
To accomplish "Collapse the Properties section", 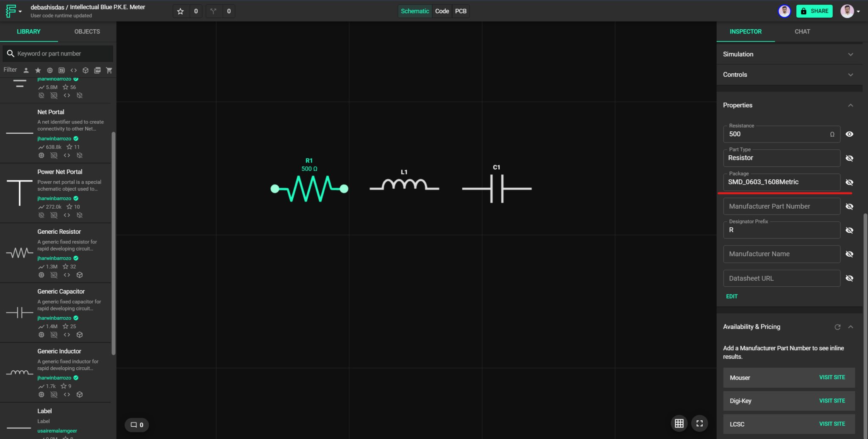I will click(851, 105).
